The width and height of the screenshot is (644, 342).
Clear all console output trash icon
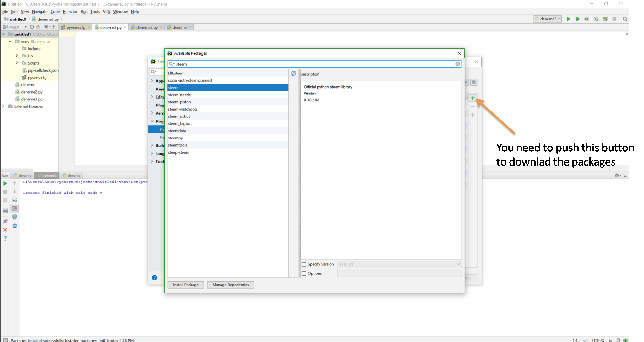[x=14, y=225]
